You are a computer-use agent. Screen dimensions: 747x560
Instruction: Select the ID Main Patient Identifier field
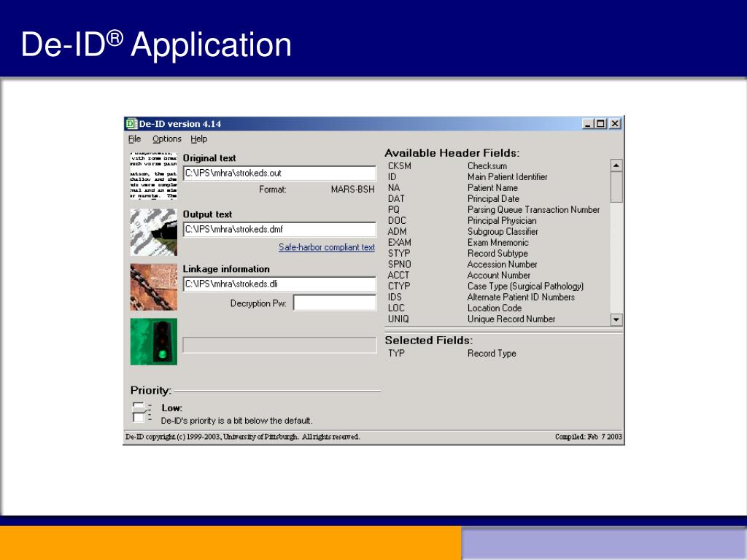click(x=494, y=176)
